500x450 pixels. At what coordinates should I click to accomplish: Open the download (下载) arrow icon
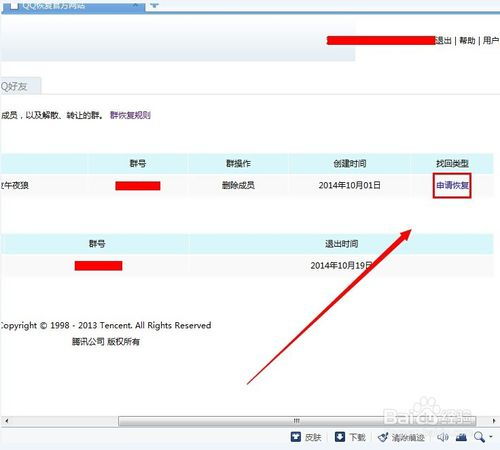coord(340,437)
